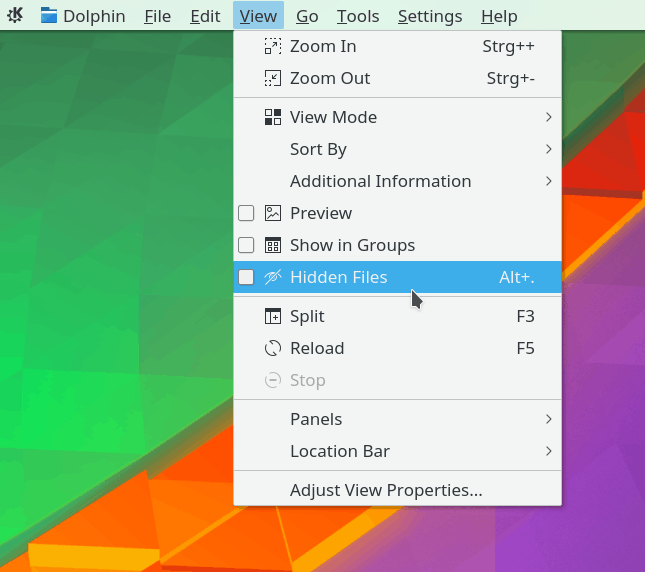645x572 pixels.
Task: Expand the Sort By submenu arrow
Action: coord(549,149)
